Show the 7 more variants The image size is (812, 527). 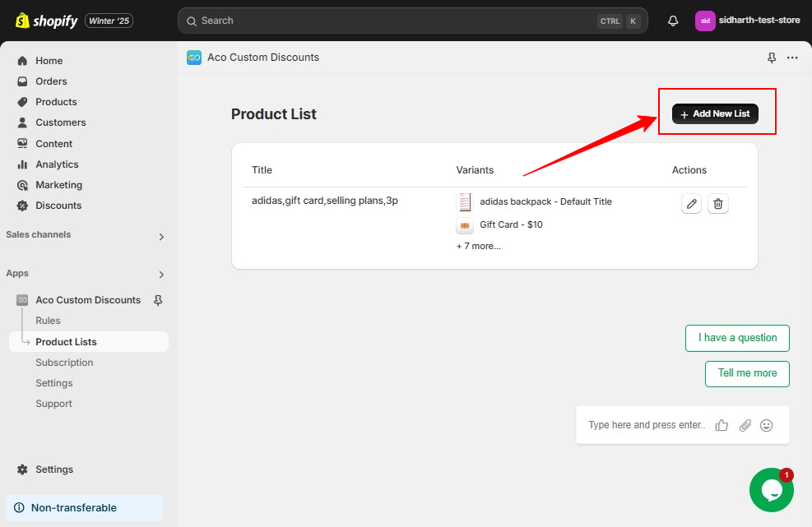(479, 246)
